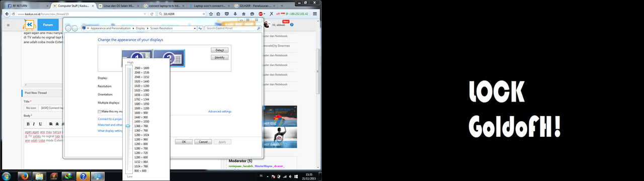Open the Firefox downloads arrow icon
Image resolution: width=644 pixels, height=181 pixels.
(235, 14)
